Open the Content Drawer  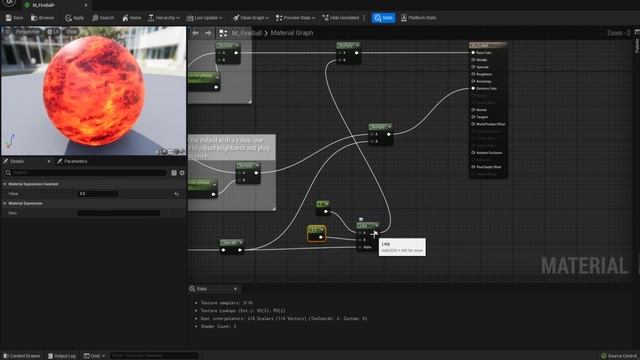click(x=21, y=356)
